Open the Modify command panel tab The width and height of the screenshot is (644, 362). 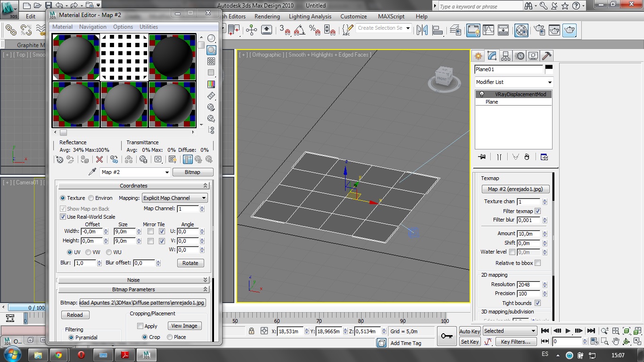coord(492,56)
